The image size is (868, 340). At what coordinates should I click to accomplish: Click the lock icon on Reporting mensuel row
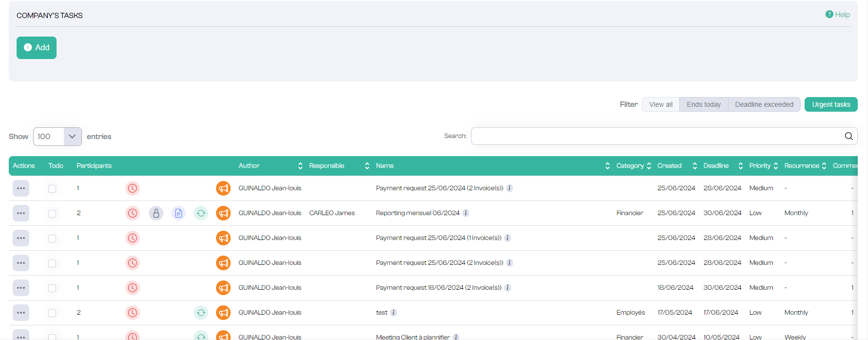pos(156,213)
